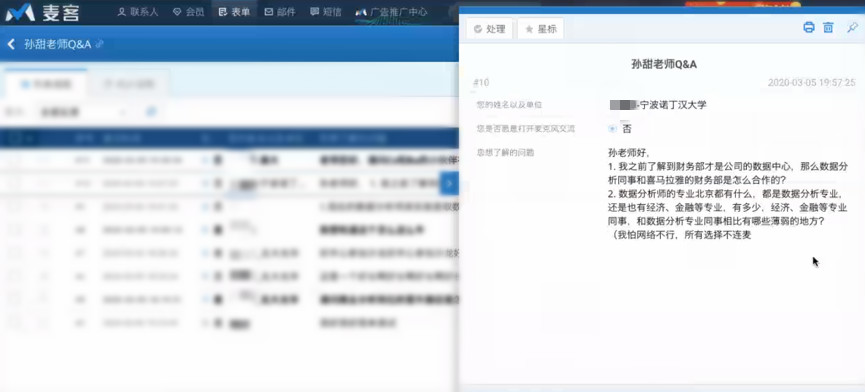Open the 广告推广中心 menu
Viewport: 865px width, 392px height.
pos(392,12)
